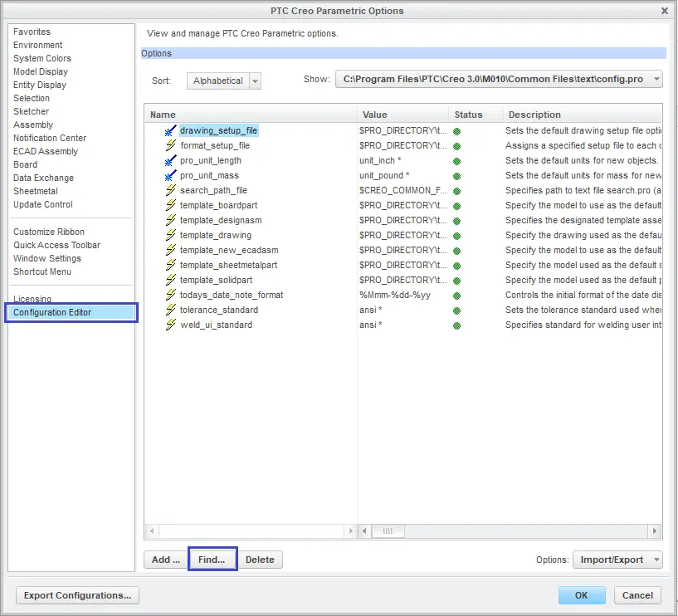Open the Show config.pro path dropdown
Screen dimensions: 678x616
(656, 80)
